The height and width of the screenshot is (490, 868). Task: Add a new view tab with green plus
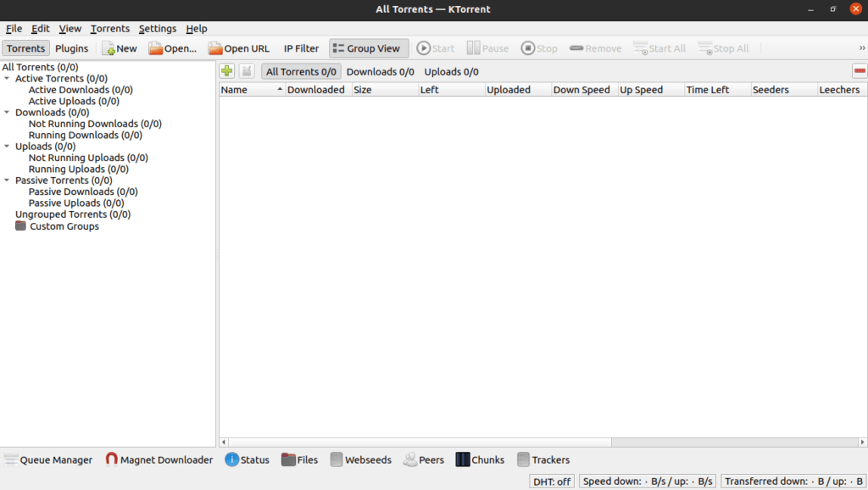coord(227,71)
